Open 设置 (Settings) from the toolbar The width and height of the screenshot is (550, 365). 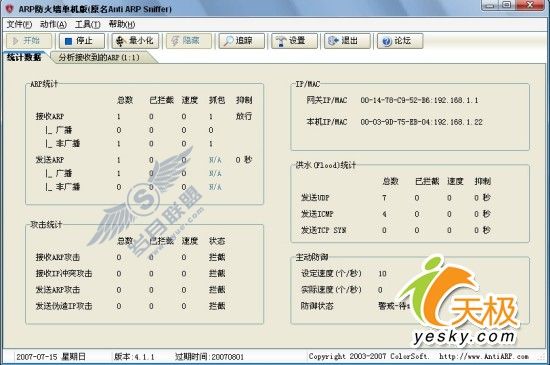click(294, 41)
